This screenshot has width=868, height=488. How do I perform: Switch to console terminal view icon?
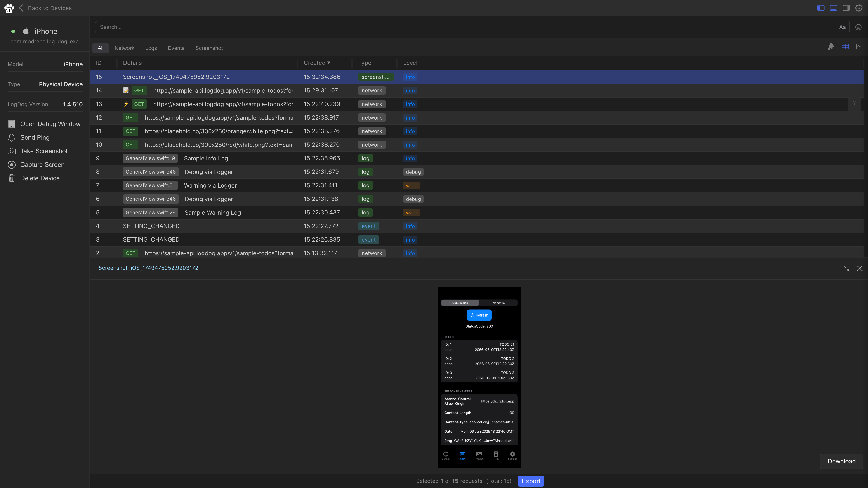pyautogui.click(x=860, y=47)
